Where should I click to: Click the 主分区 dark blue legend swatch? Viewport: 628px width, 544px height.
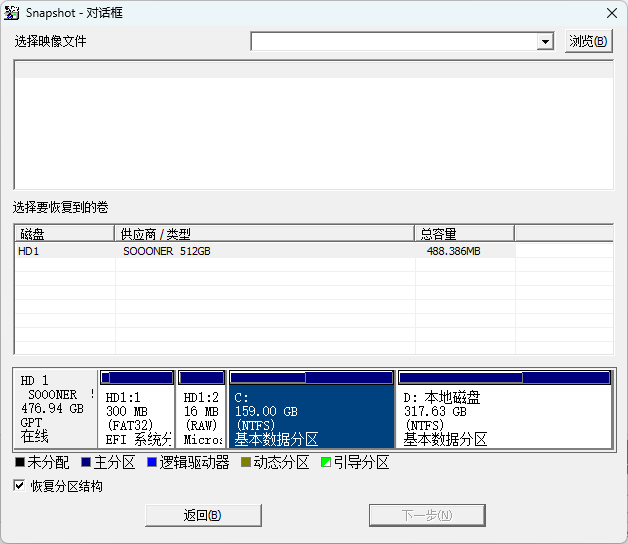(x=86, y=463)
